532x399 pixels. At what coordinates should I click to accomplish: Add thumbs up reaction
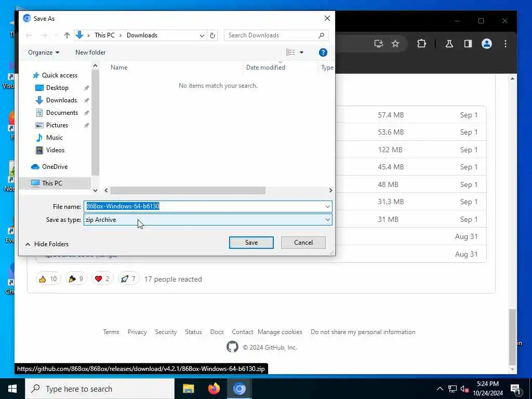[x=48, y=279]
